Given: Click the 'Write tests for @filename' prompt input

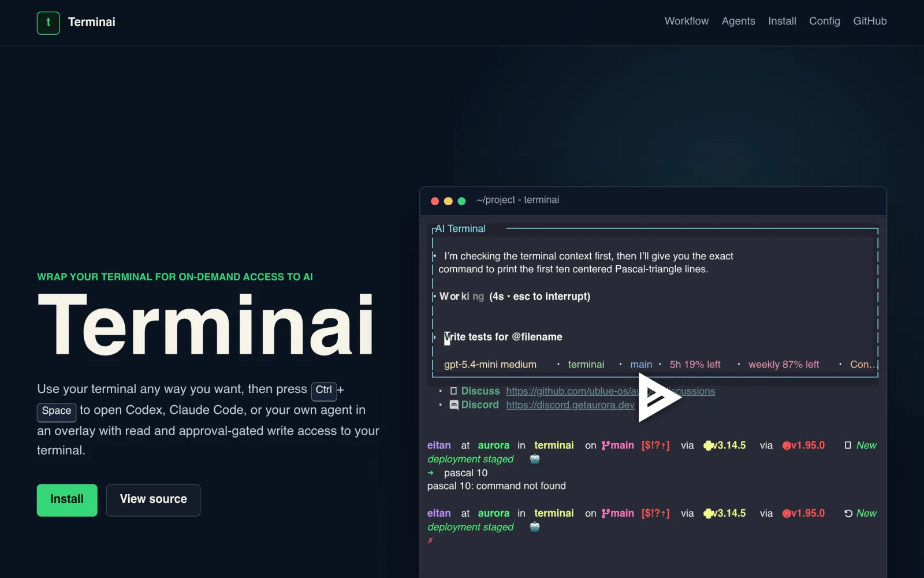Looking at the screenshot, I should (x=503, y=337).
